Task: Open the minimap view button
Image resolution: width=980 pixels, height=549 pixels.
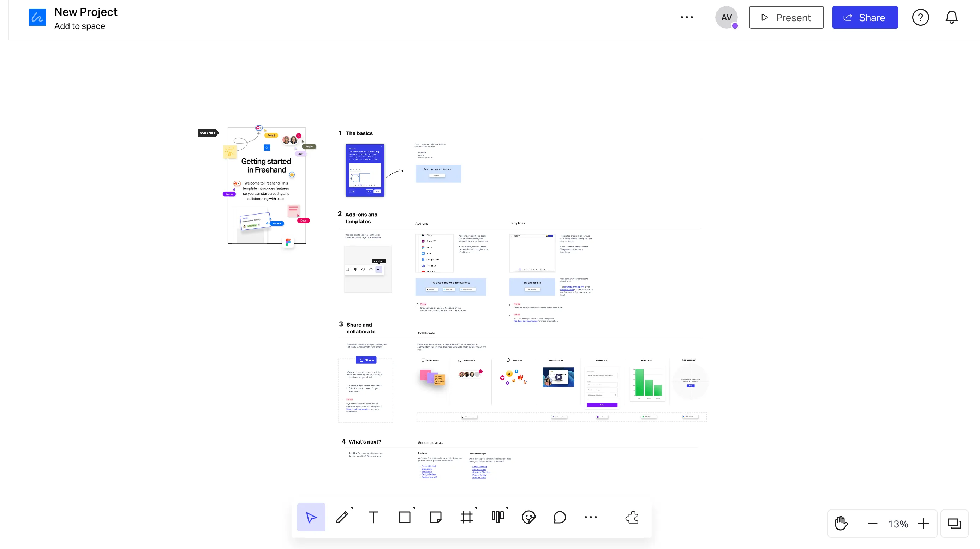Action: tap(954, 524)
